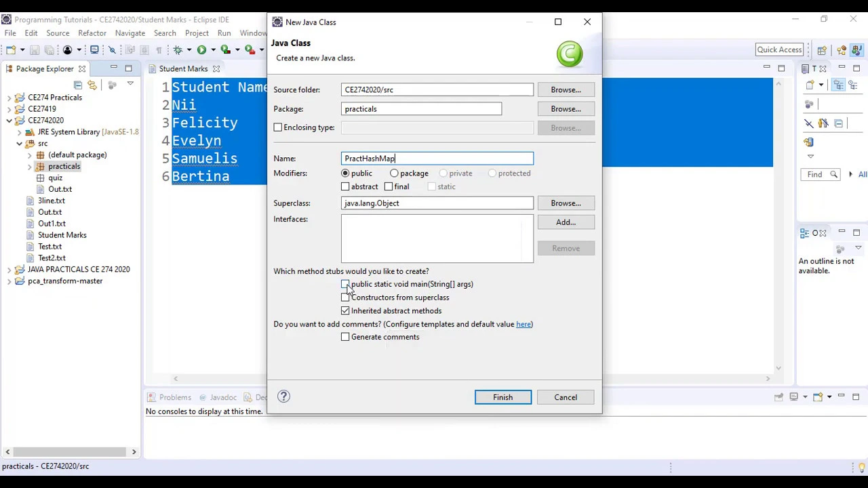Check Constructors from superclass checkbox
The width and height of the screenshot is (868, 488).
pyautogui.click(x=345, y=298)
